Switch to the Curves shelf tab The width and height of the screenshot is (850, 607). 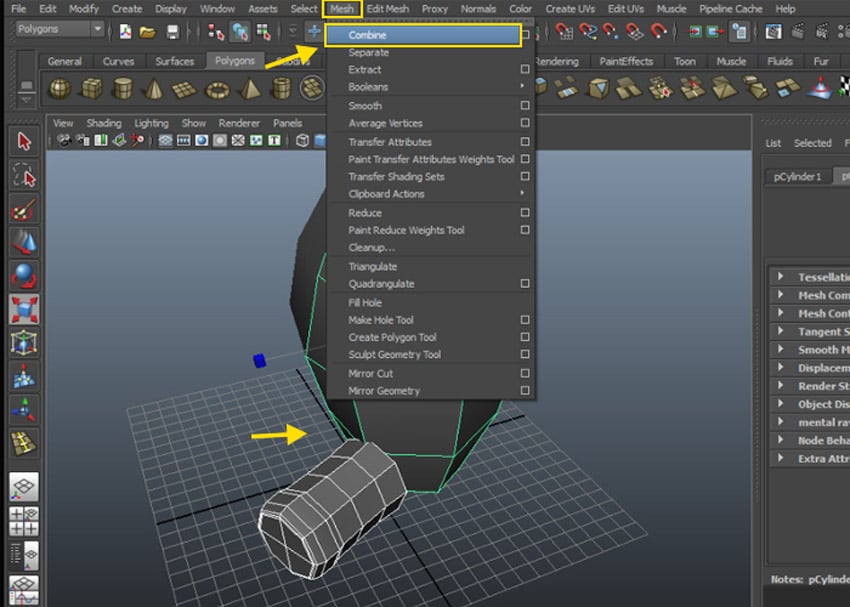click(x=118, y=61)
